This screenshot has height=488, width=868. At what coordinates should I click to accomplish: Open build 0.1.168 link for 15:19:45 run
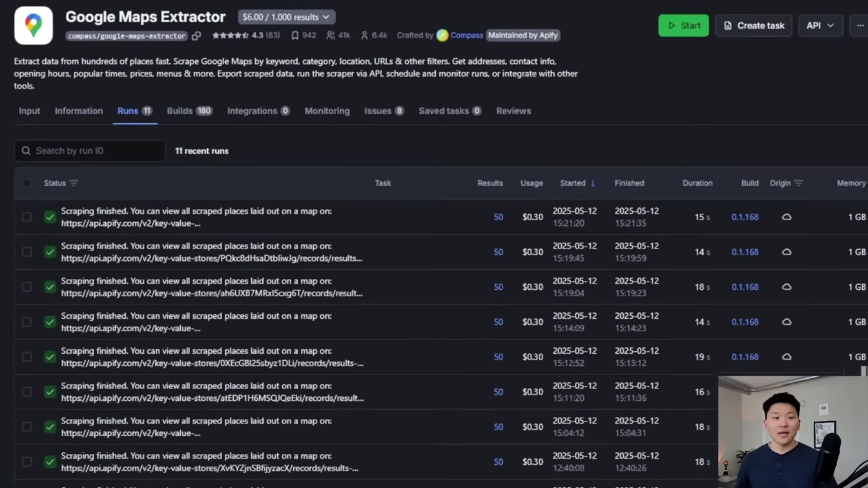(745, 252)
